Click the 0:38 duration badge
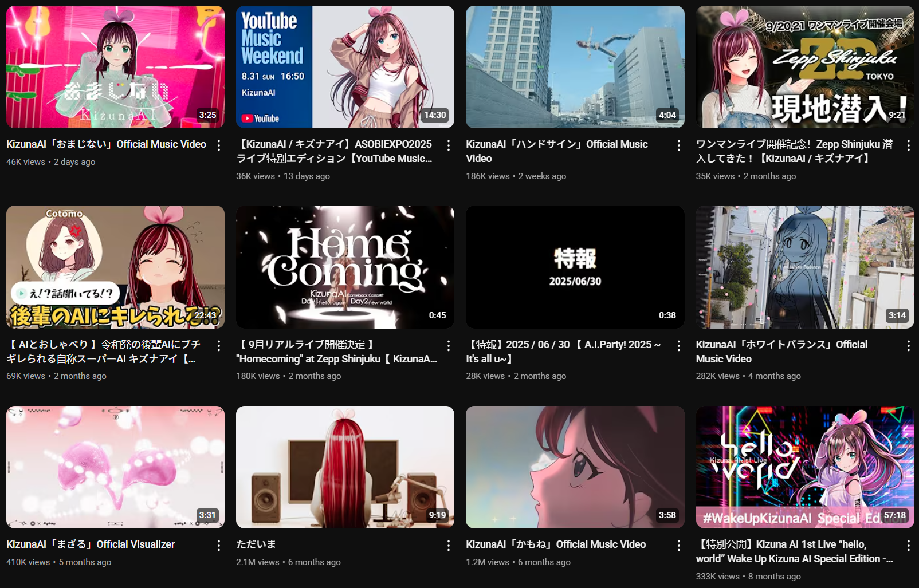 (x=667, y=315)
